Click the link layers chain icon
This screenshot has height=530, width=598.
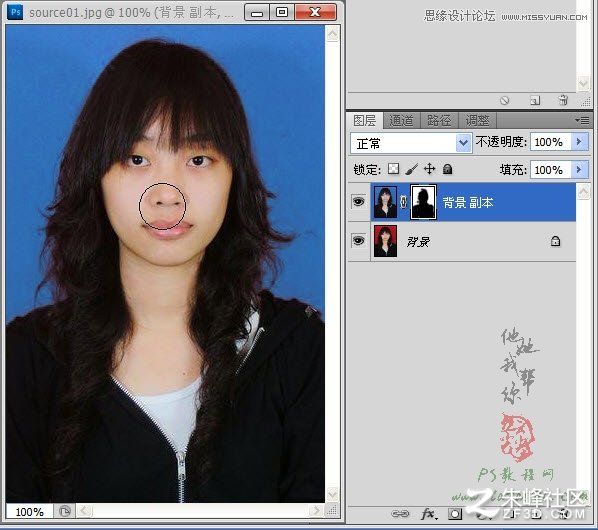coord(400,514)
